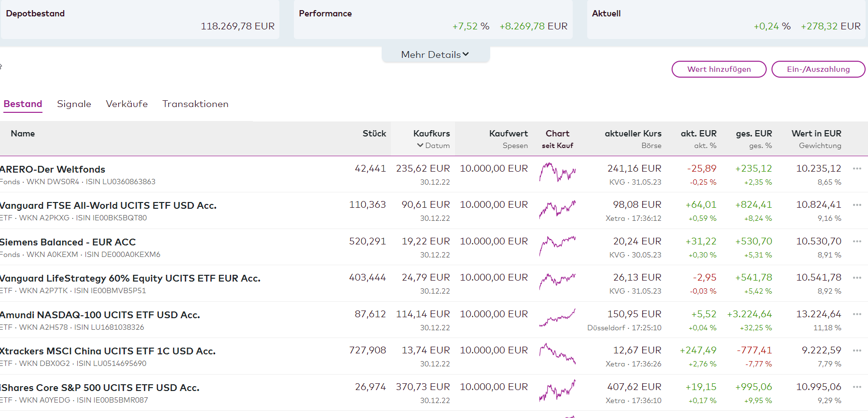Open three-dot menu for Vanguard FTSE All-World
The width and height of the screenshot is (868, 418).
[857, 205]
